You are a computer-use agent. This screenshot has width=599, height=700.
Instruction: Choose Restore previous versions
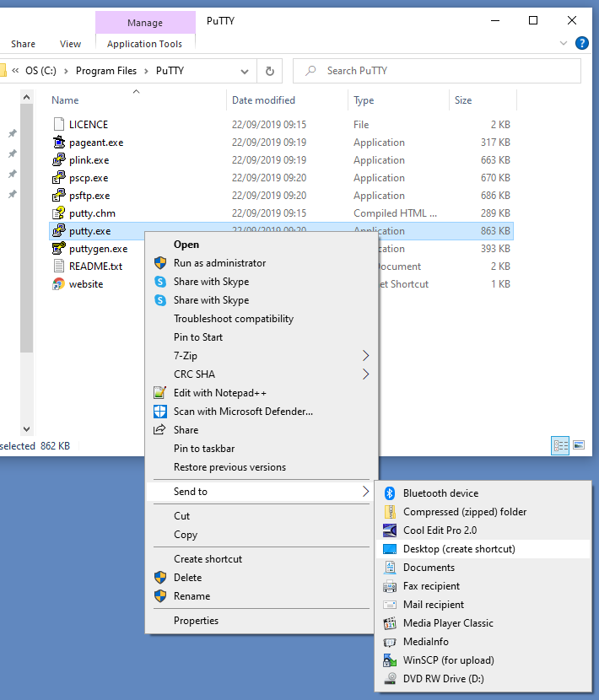[x=262, y=467]
